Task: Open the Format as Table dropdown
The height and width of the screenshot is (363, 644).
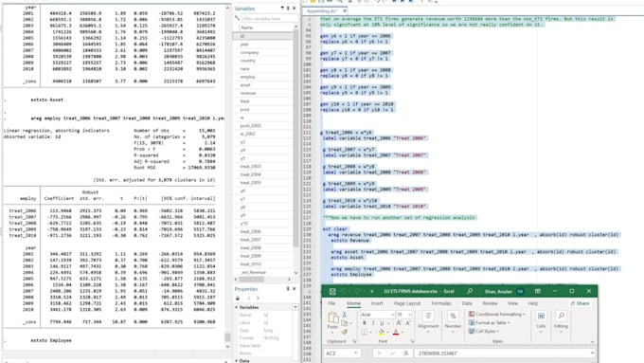Action: 490,322
